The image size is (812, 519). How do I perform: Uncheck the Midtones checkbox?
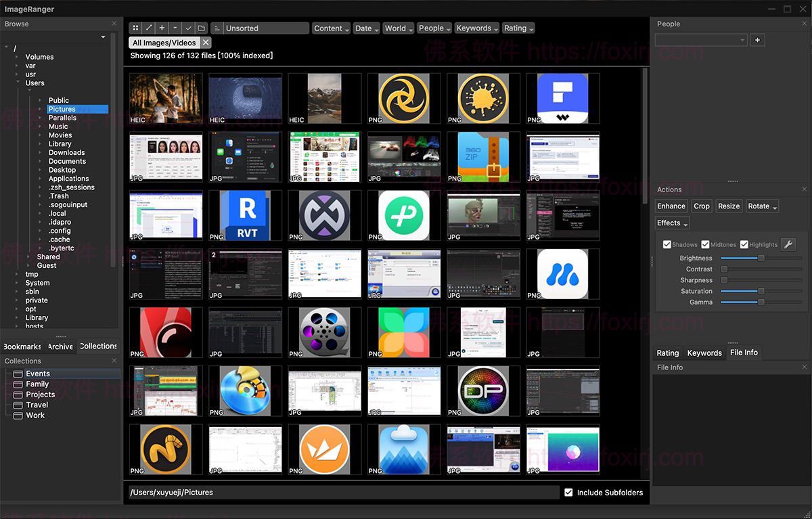[x=706, y=244]
